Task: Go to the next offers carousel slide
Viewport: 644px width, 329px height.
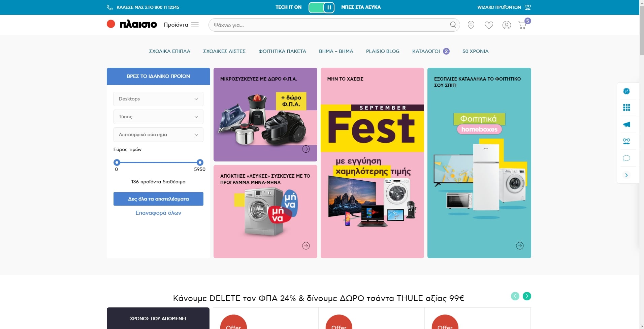Action: click(527, 296)
